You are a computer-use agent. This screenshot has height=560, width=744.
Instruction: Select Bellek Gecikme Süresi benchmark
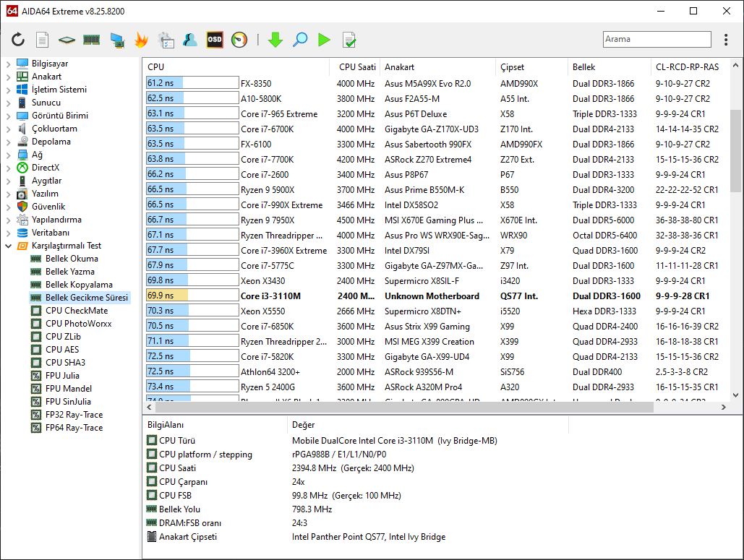86,297
